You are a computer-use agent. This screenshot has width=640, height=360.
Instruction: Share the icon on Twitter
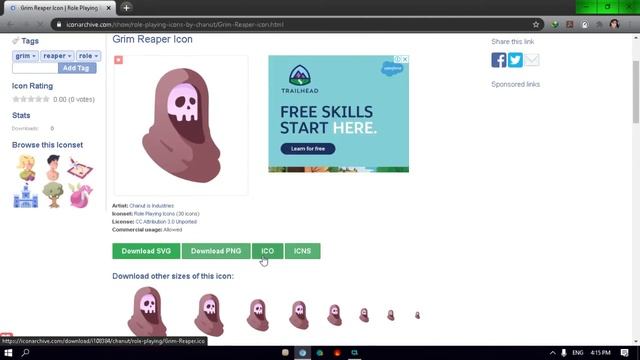[x=515, y=60]
